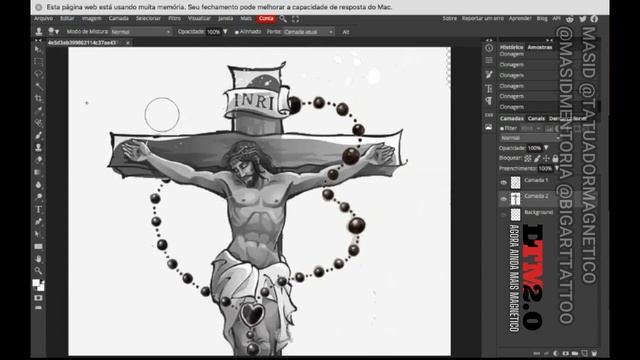640x360 pixels.
Task: Select the Dodge tool
Action: coord(38,197)
